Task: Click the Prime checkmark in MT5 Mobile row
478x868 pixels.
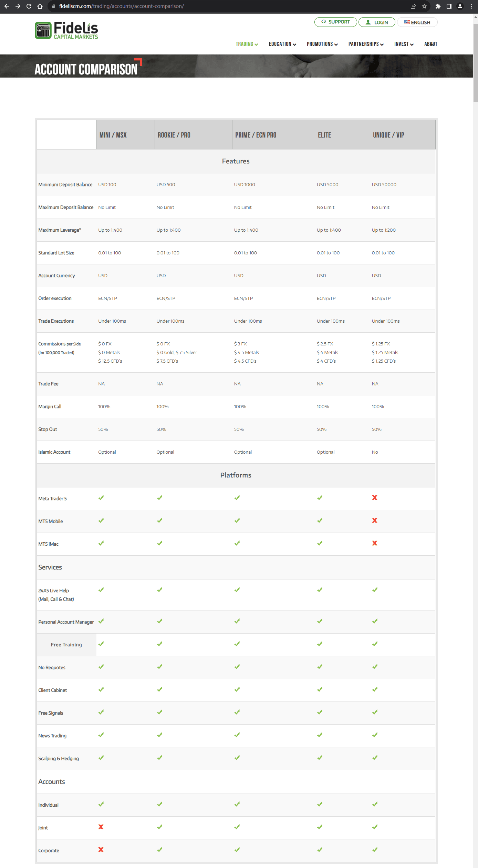Action: pos(237,521)
